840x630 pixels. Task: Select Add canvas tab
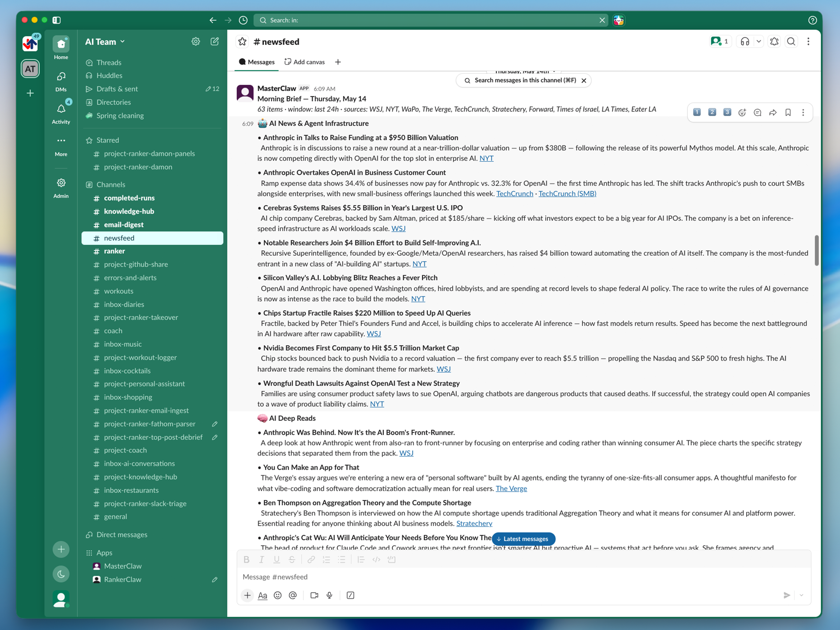[304, 62]
